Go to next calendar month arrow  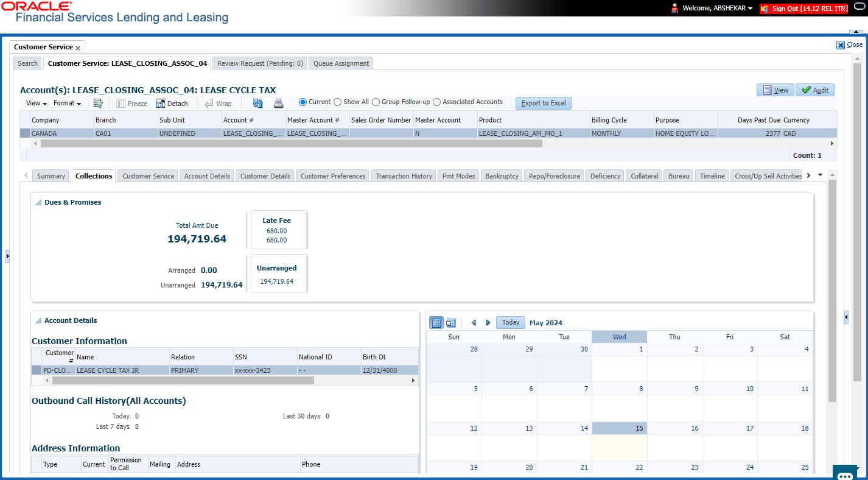[488, 323]
